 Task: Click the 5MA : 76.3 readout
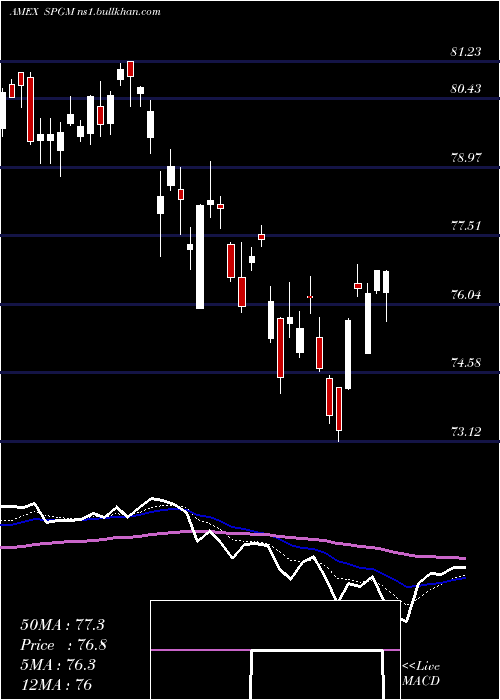[58, 665]
